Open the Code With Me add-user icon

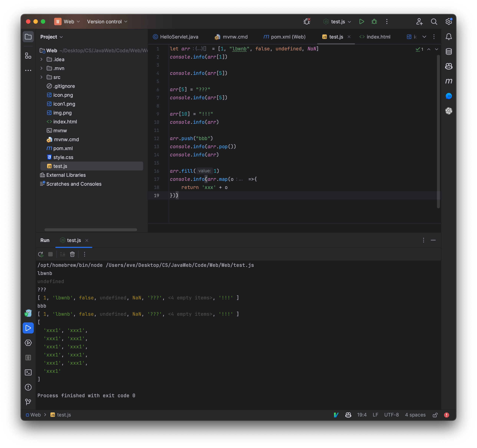point(419,21)
